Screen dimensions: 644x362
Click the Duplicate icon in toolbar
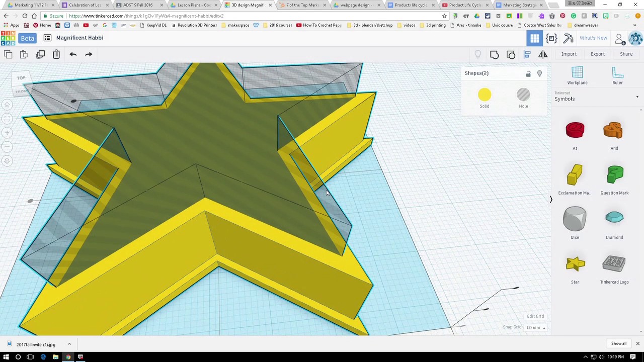pyautogui.click(x=40, y=54)
